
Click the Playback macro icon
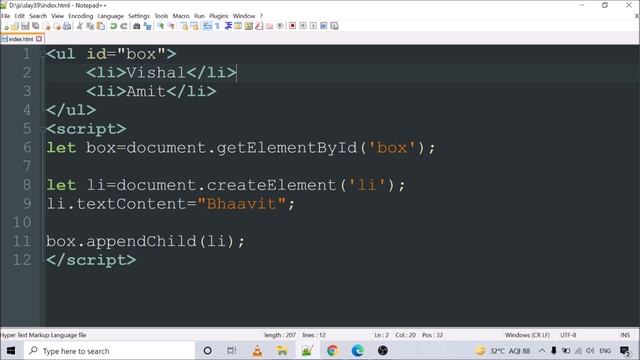pyautogui.click(x=313, y=26)
